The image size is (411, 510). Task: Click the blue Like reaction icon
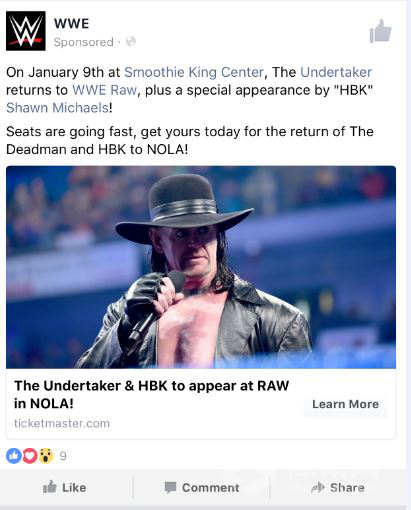tap(14, 456)
